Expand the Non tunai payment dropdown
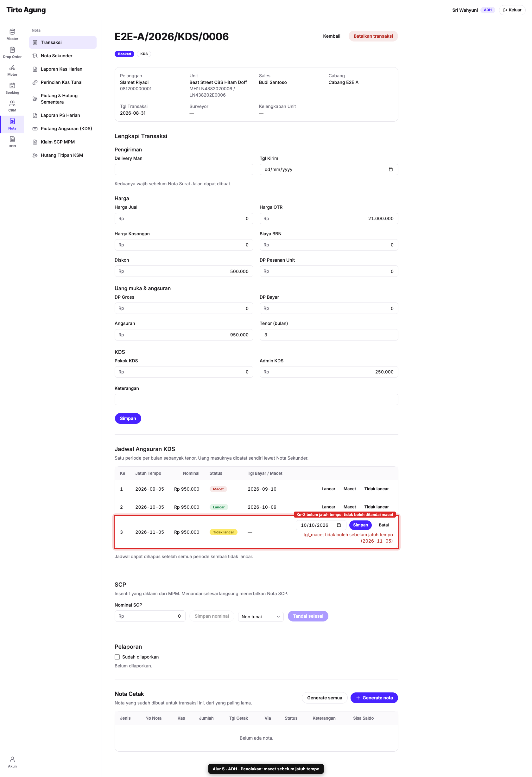 pyautogui.click(x=261, y=616)
